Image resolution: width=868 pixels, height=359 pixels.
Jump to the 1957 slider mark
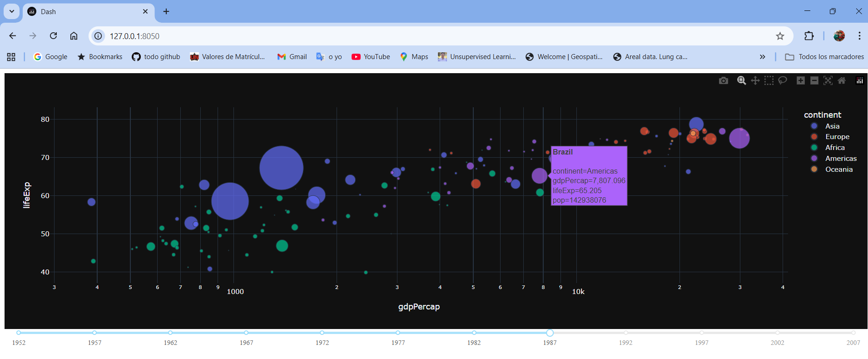tap(94, 333)
